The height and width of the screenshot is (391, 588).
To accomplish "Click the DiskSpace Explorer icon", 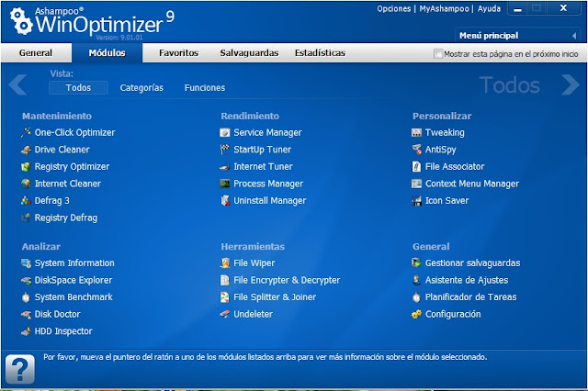I will point(26,280).
